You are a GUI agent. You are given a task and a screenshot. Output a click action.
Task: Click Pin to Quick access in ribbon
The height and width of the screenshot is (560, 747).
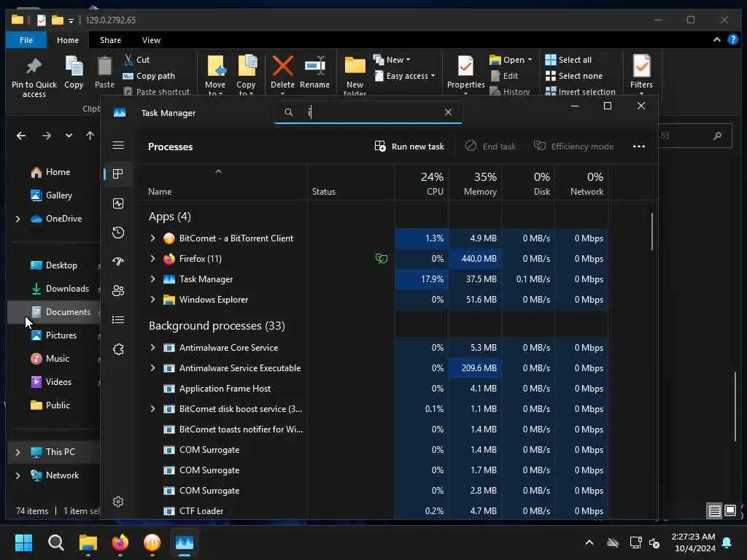point(34,77)
